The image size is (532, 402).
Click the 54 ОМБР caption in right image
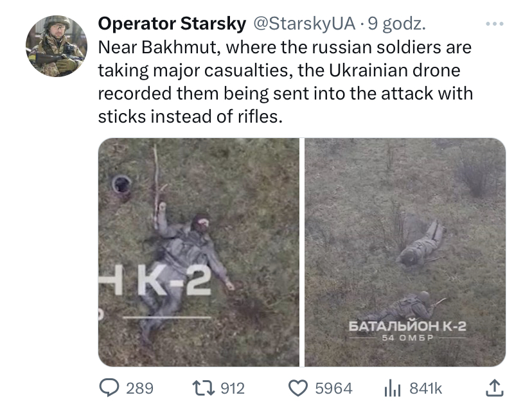[407, 338]
